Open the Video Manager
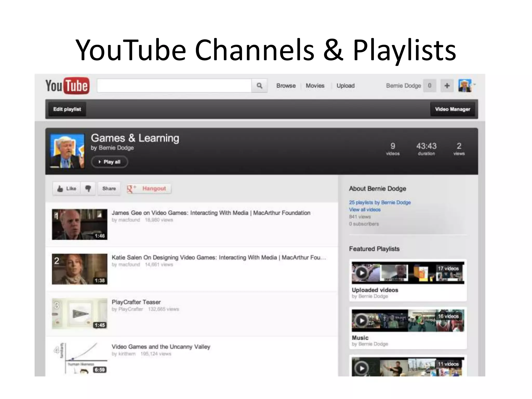 (x=453, y=109)
